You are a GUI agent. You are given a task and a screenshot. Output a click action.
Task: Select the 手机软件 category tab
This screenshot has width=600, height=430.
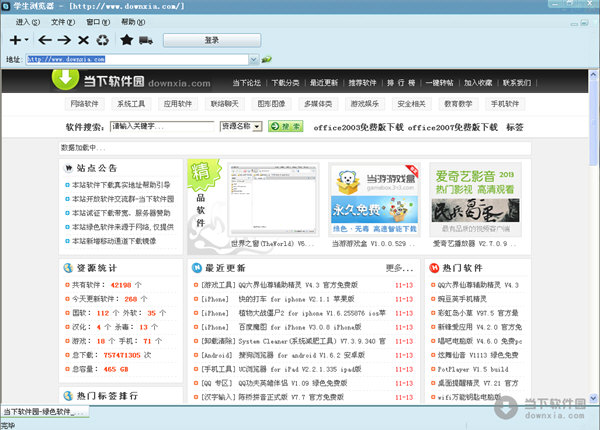click(x=505, y=104)
